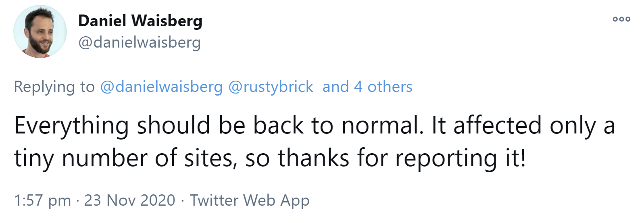Open the tweet's more options menu
Screen dimensions: 644x223
point(621,19)
